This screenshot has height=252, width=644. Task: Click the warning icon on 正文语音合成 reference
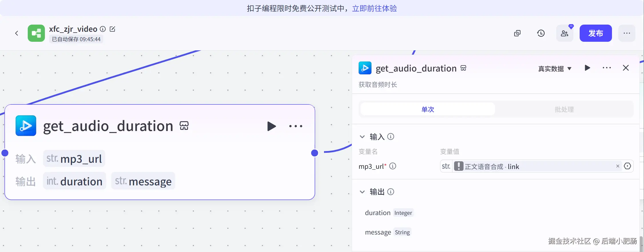[x=459, y=166]
